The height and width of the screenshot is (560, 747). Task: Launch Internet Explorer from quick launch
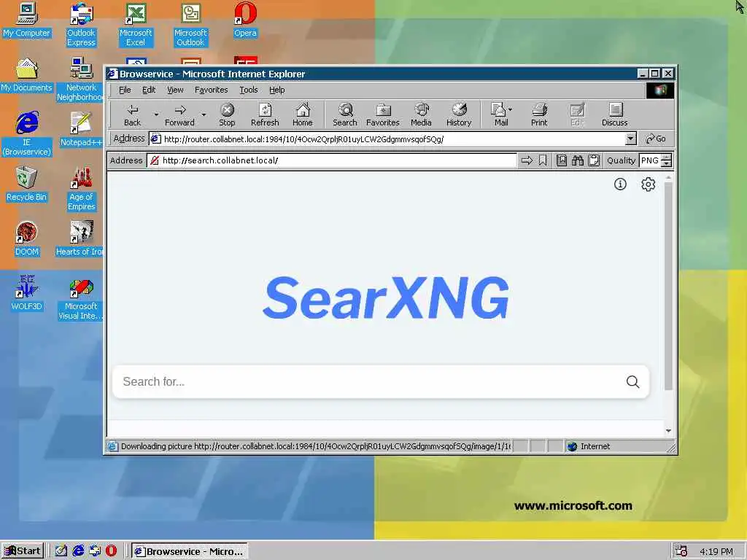[78, 551]
